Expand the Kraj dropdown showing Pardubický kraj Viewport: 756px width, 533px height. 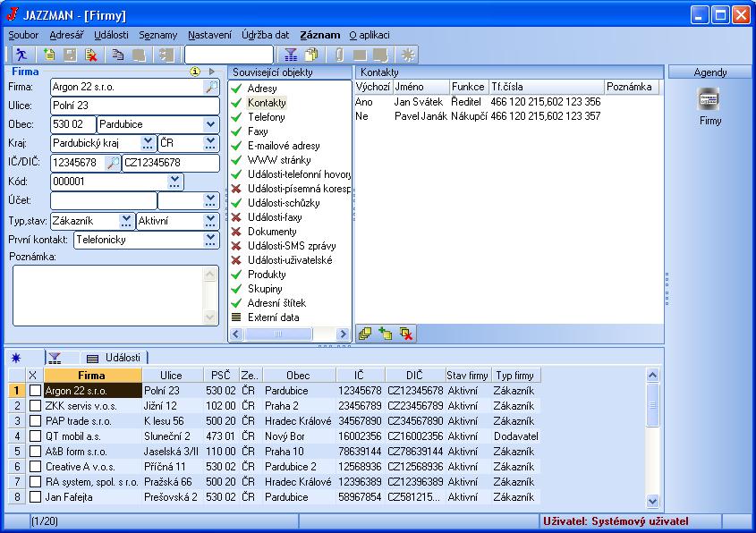pyautogui.click(x=149, y=143)
